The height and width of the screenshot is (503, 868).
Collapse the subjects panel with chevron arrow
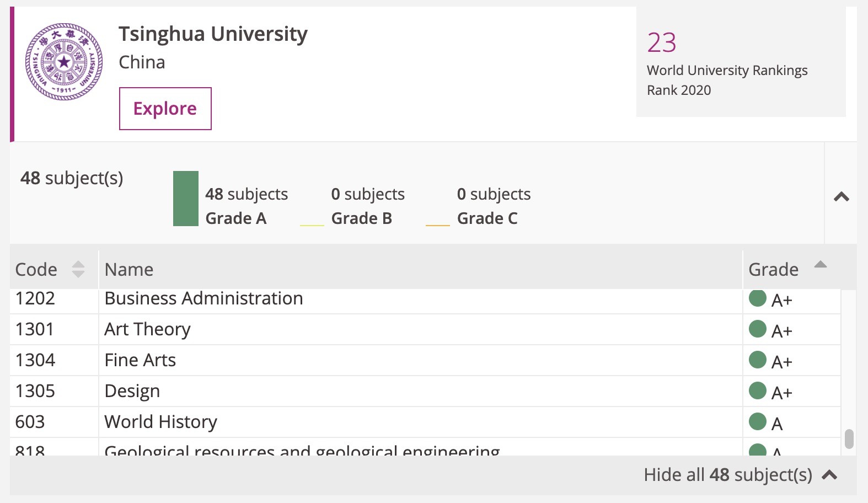tap(841, 197)
